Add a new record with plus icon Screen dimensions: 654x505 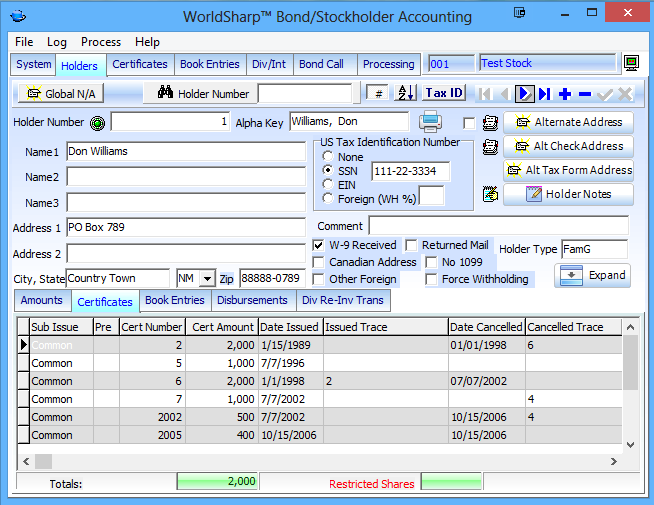[565, 94]
